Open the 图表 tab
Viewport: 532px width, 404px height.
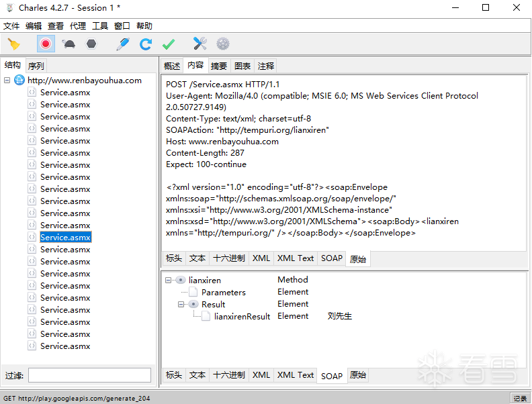click(242, 66)
